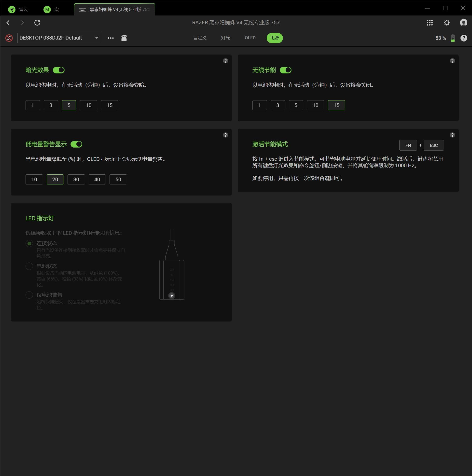Click the battery charging status icon
The width and height of the screenshot is (472, 476).
[x=453, y=38]
